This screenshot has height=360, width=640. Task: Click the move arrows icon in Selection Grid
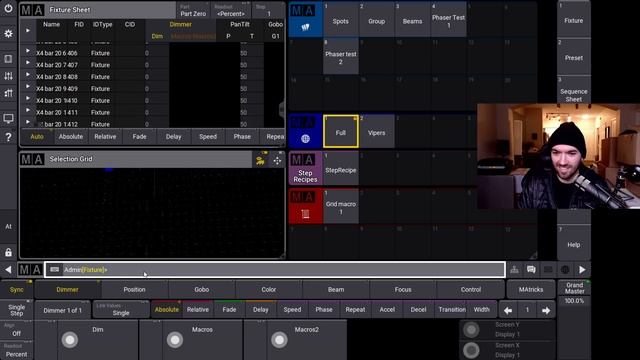click(x=277, y=160)
